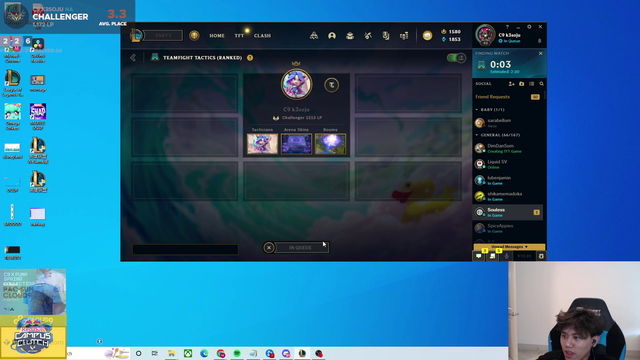This screenshot has height=360, width=640.
Task: Open the Collection icon in top navigation
Action: pos(350,36)
